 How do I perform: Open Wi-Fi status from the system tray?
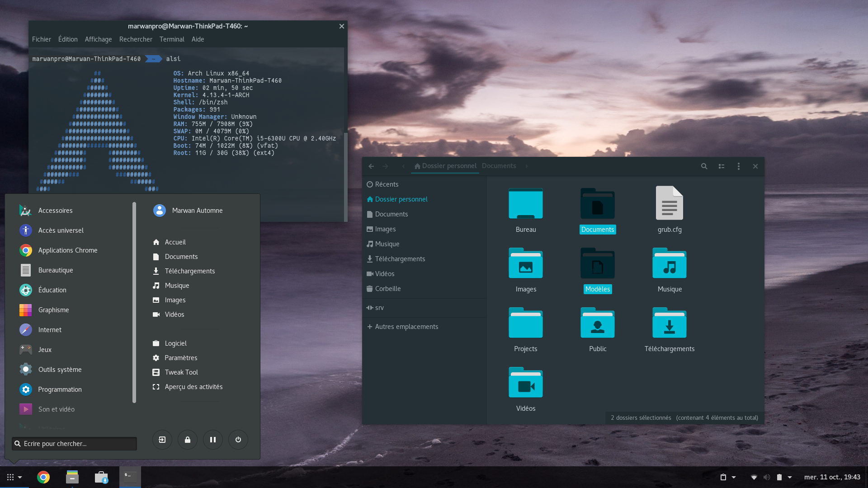click(x=754, y=477)
